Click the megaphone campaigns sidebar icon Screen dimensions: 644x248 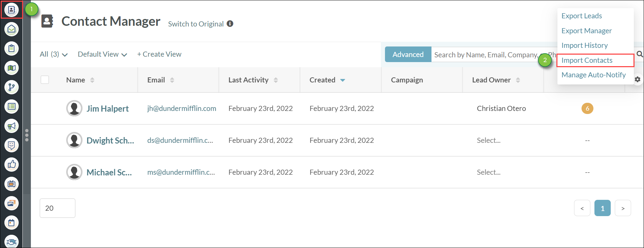pos(12,126)
